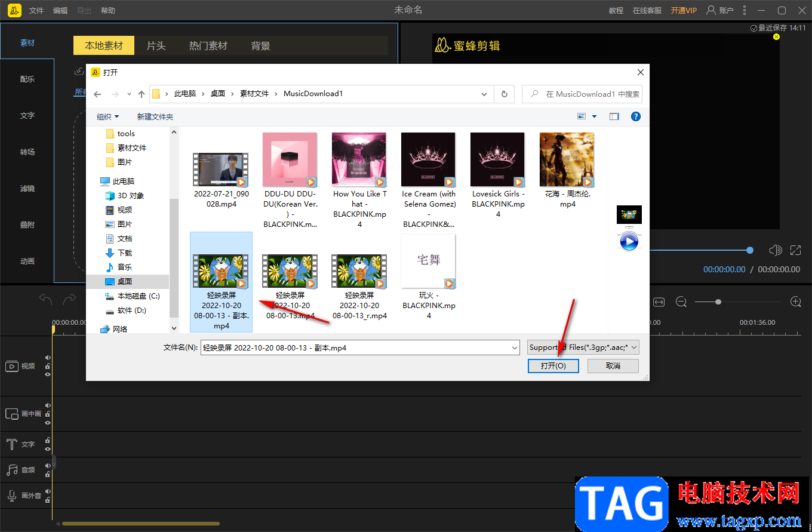Viewport: 812px width, 532px height.
Task: Refresh the MusicDownload1 folder listing
Action: (505, 94)
